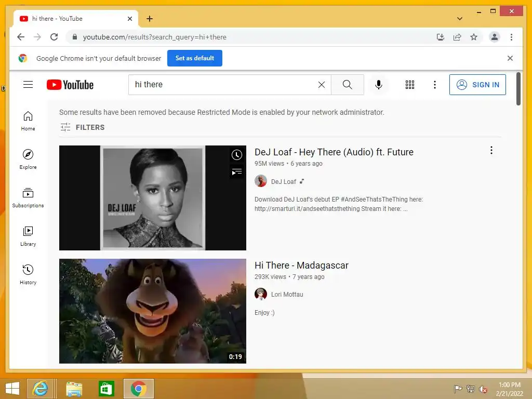Open YouTube settings three-dot menu
Image resolution: width=532 pixels, height=399 pixels.
point(435,85)
